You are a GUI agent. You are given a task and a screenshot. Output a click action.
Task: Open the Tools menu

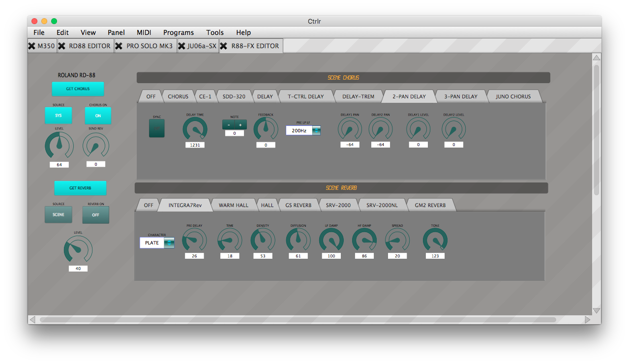215,32
